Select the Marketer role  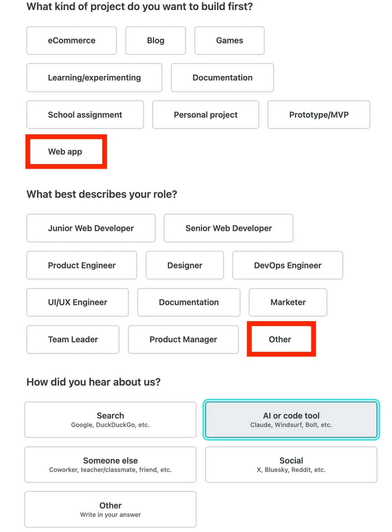(288, 302)
